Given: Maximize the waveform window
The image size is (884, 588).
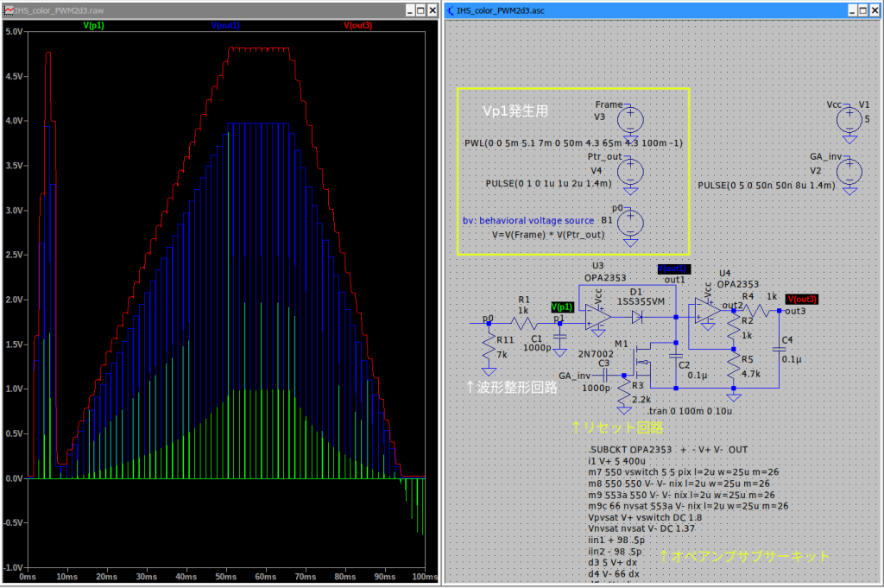Looking at the screenshot, I should [421, 10].
